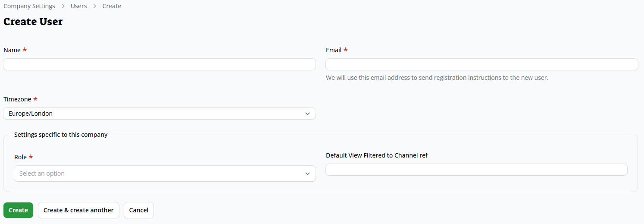Screen dimensions: 644x224
Task: Click the Timezone field label
Action: pyautogui.click(x=17, y=99)
